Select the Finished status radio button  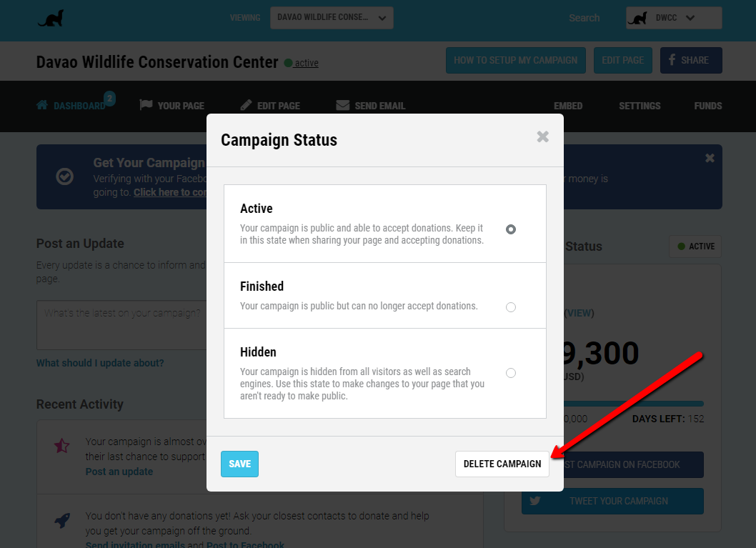click(511, 307)
